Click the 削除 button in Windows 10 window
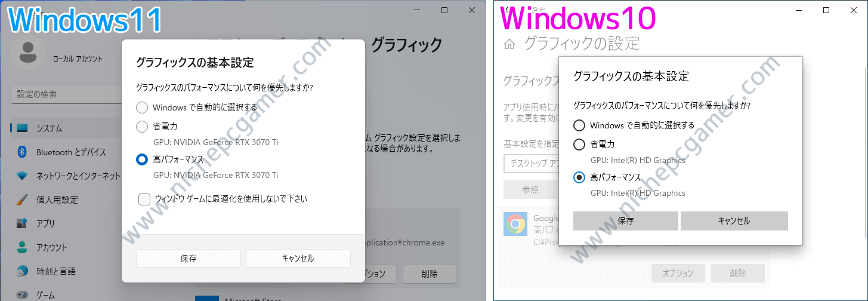 (x=738, y=274)
